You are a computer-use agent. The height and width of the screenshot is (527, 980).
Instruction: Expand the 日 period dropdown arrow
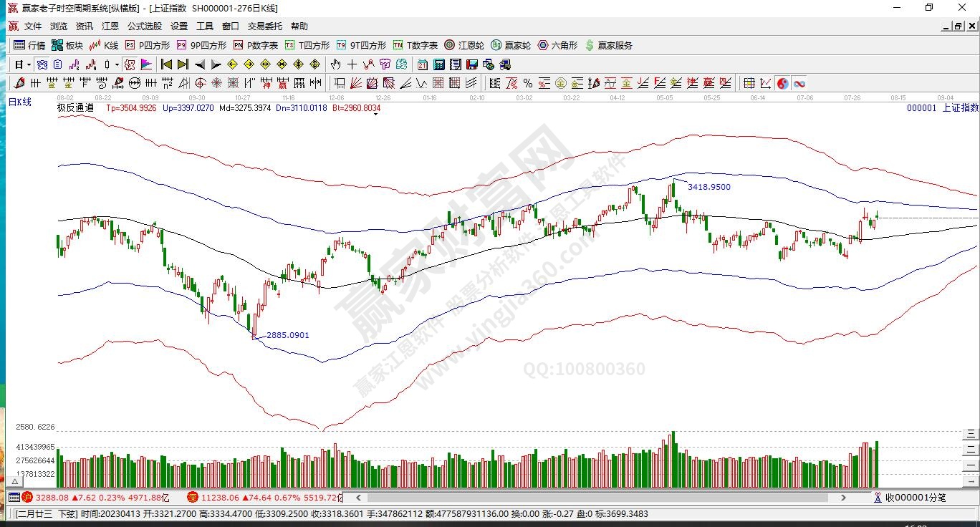(29, 64)
